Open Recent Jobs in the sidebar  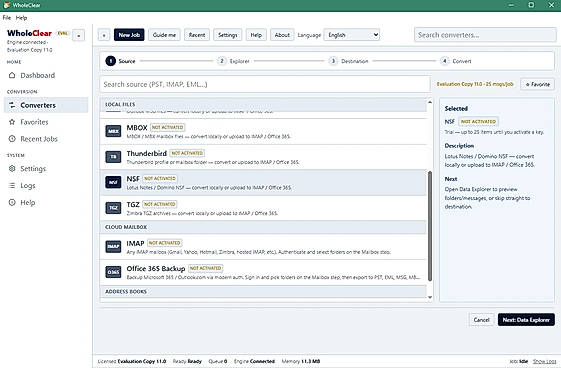click(46, 139)
